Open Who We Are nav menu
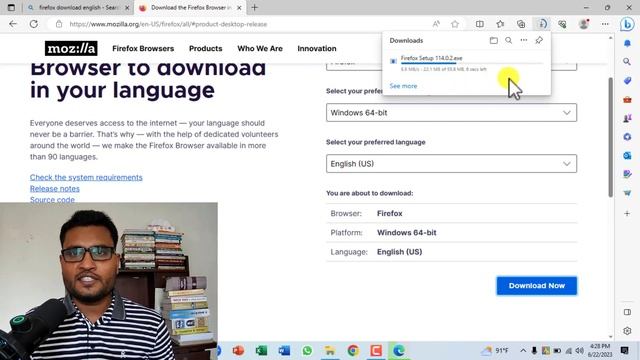The image size is (640, 360). 260,49
